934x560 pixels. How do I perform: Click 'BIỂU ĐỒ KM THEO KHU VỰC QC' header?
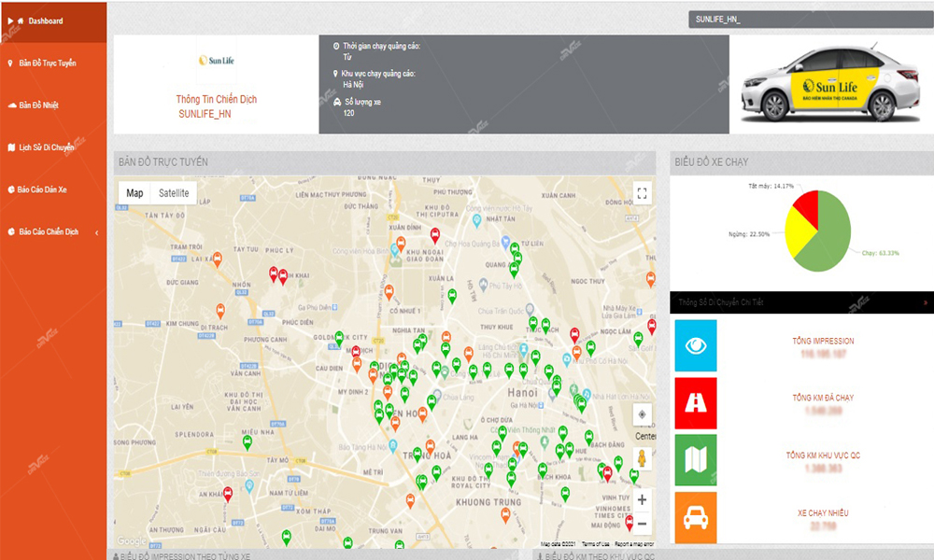click(600, 556)
